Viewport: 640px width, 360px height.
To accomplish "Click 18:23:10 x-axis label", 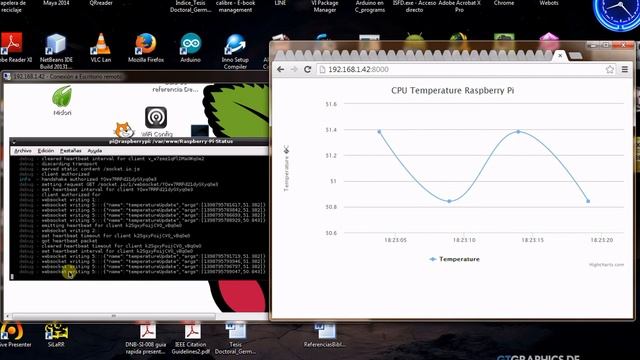I will 464,240.
